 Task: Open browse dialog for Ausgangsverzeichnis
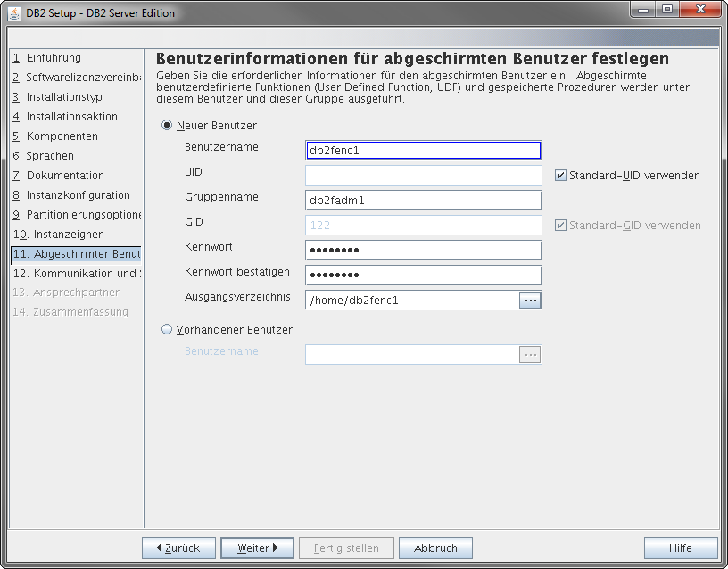click(530, 301)
